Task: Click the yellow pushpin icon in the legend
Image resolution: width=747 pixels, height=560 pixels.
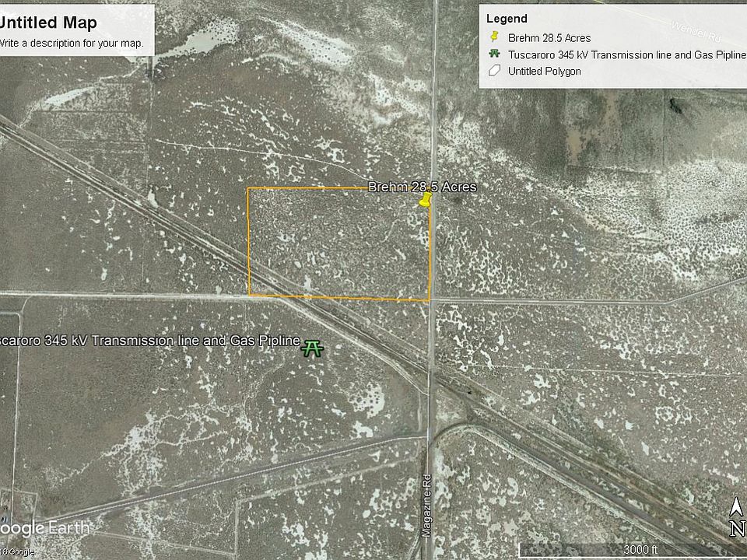Action: [x=493, y=37]
